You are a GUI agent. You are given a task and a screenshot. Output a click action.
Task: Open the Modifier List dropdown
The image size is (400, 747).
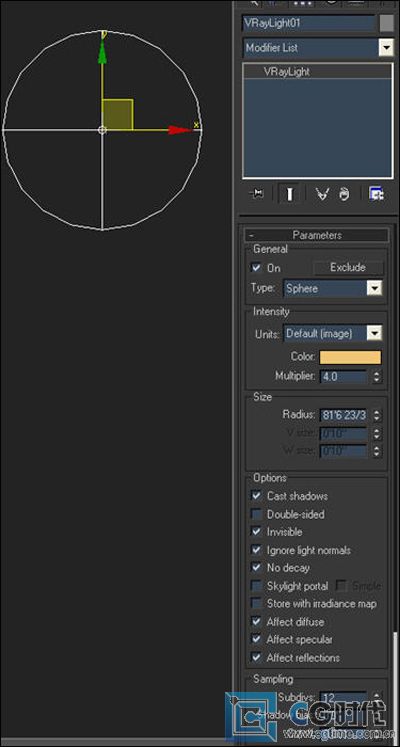tap(384, 48)
